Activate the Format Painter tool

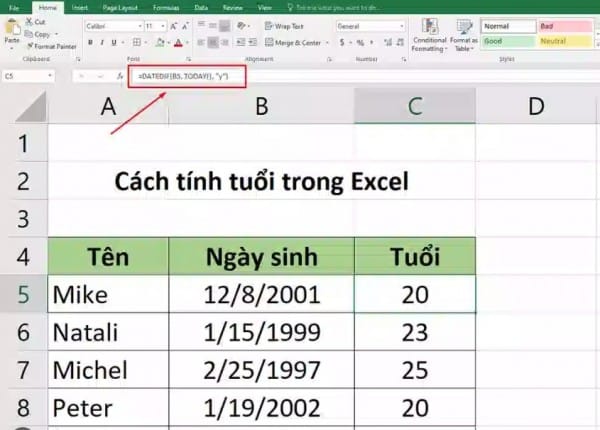point(51,46)
